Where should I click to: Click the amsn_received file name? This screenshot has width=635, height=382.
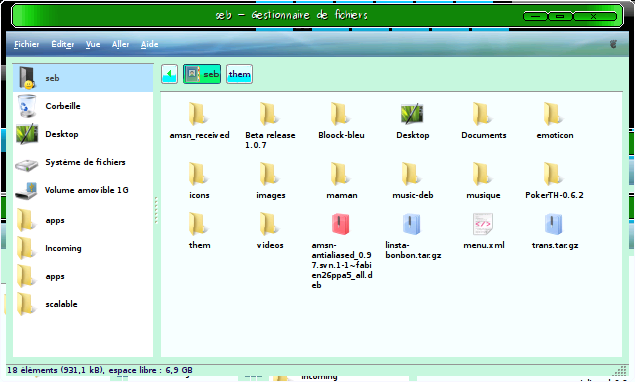click(x=199, y=135)
